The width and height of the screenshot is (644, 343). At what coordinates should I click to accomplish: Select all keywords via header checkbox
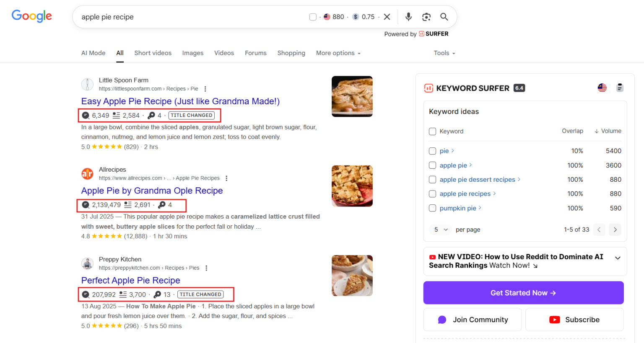[x=433, y=132]
